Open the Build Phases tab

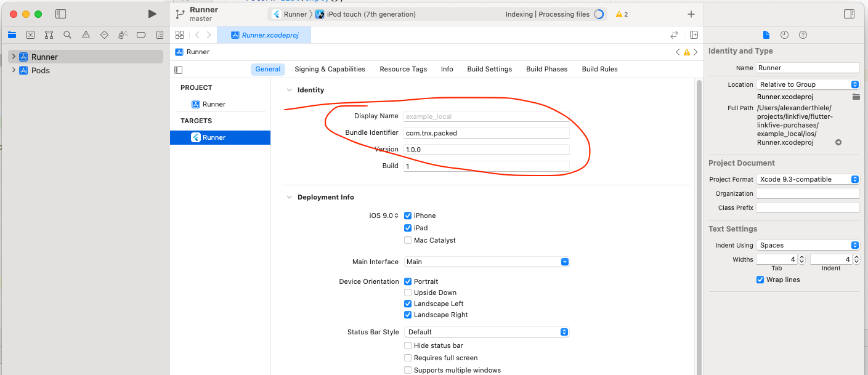point(546,69)
